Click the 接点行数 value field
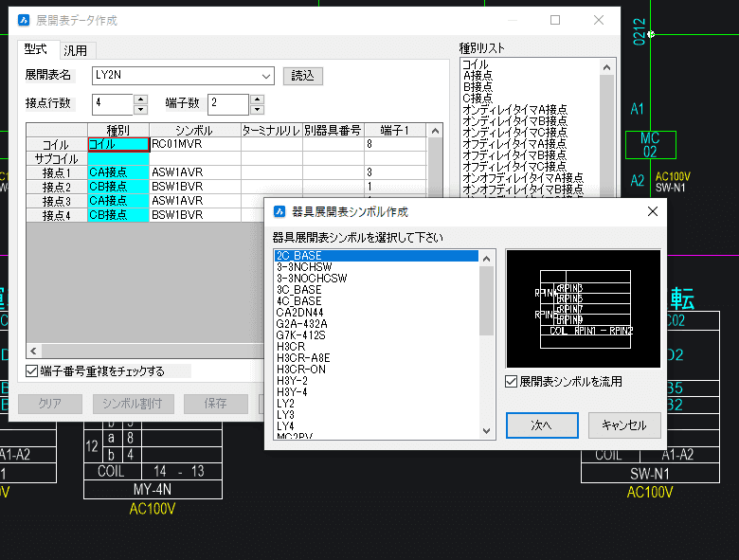 tap(113, 104)
